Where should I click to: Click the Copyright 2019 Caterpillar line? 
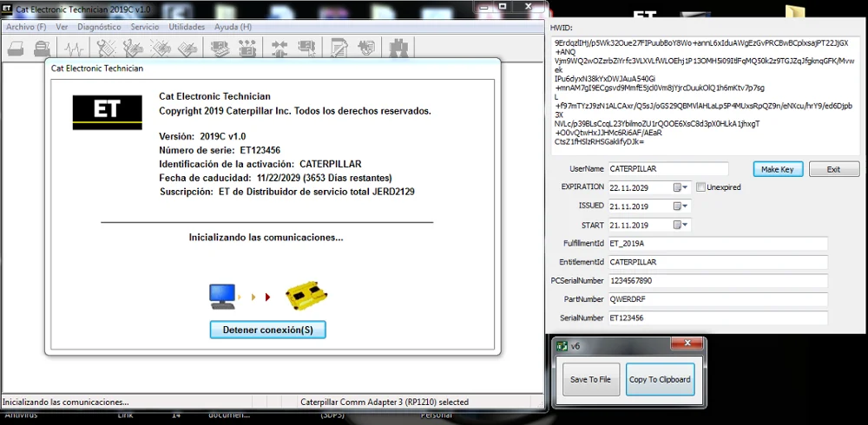click(x=295, y=111)
